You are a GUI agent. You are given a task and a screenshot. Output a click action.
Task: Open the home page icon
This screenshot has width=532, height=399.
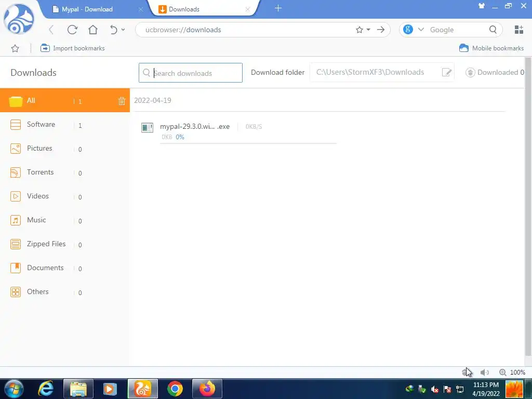(x=93, y=30)
